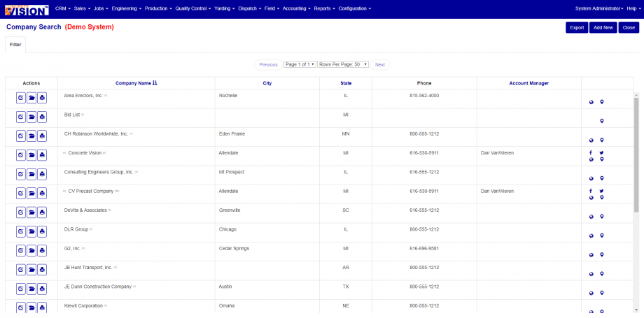This screenshot has width=644, height=318.
Task: Select the Cedar Springs city cell
Action: tap(234, 248)
